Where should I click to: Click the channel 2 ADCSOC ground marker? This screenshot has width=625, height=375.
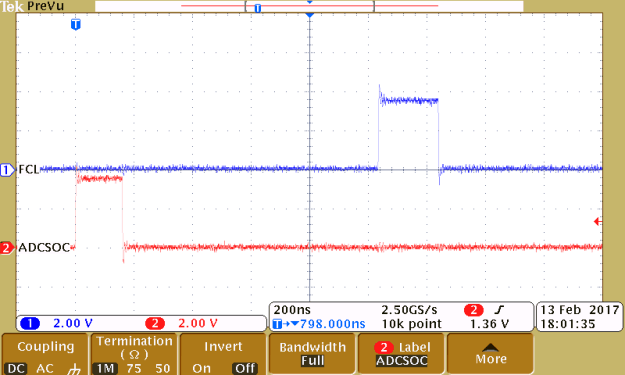(6, 248)
